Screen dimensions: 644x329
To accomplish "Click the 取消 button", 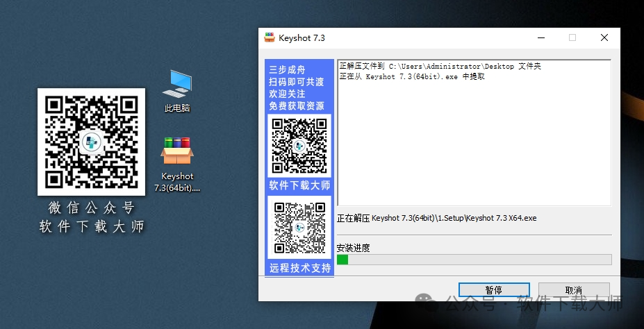I will pyautogui.click(x=574, y=290).
